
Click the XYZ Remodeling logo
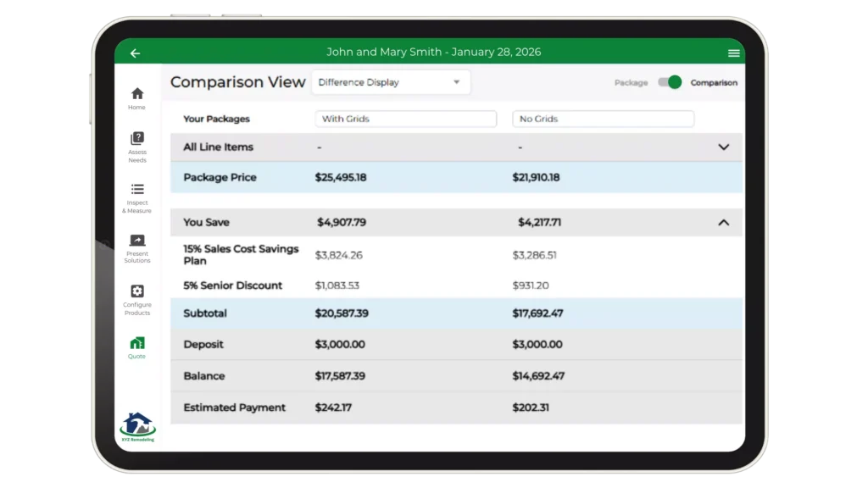click(137, 426)
